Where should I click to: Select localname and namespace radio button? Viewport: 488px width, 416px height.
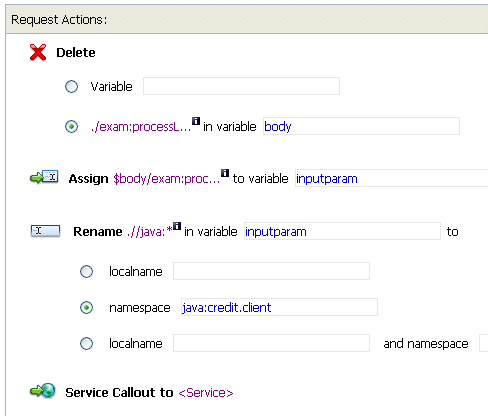[x=86, y=343]
